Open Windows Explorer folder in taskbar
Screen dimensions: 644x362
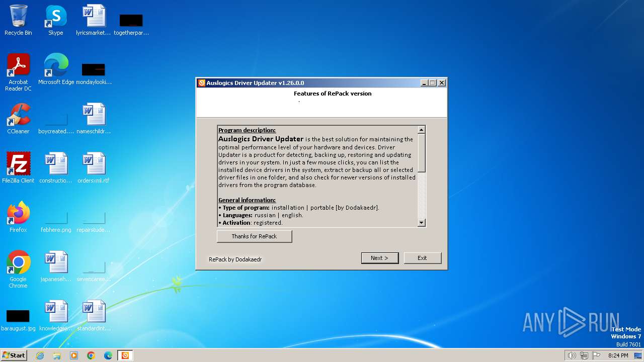coord(57,355)
